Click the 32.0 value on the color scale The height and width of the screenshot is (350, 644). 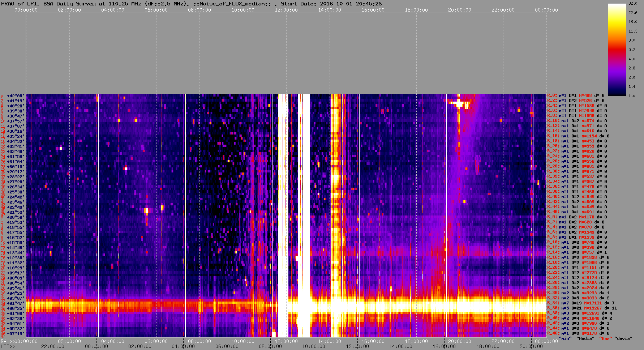[633, 3]
